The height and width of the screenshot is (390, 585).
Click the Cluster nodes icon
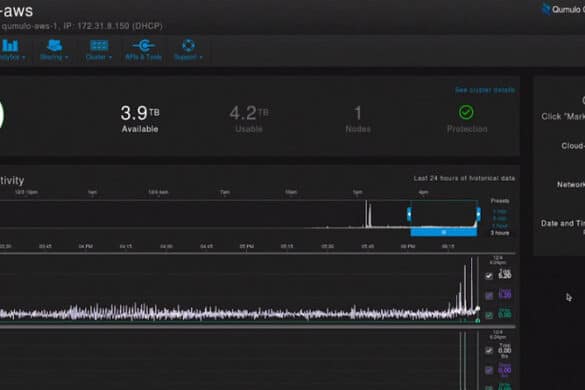tap(99, 46)
